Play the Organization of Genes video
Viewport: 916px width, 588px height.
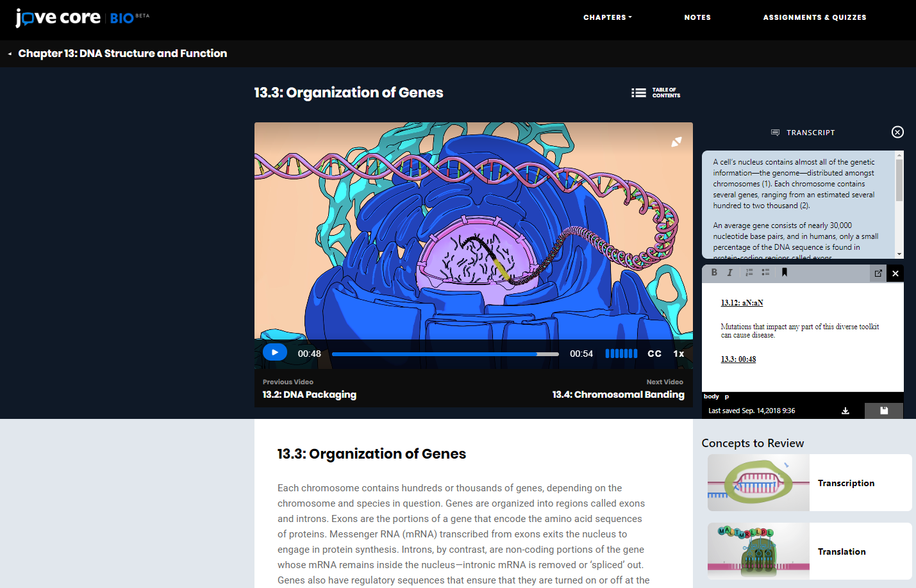pos(274,352)
